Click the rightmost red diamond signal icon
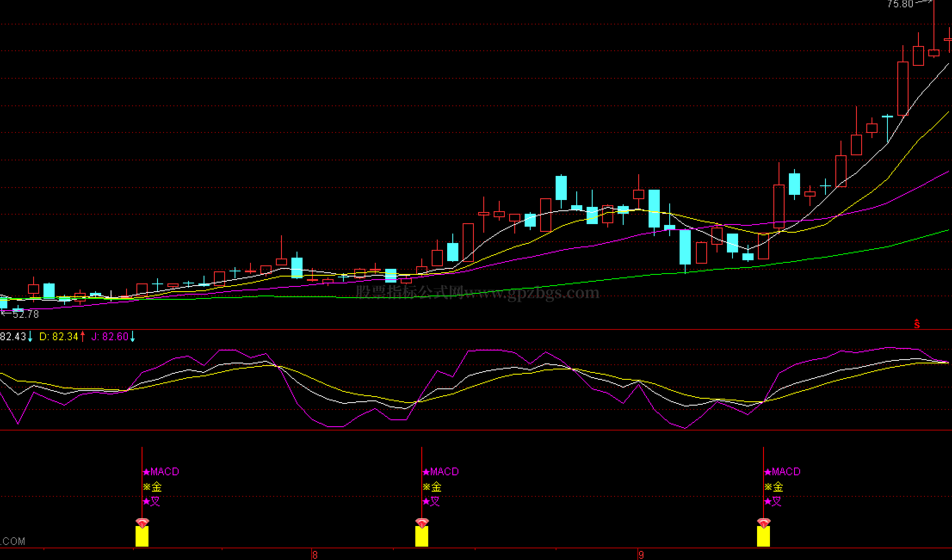This screenshot has height=560, width=952. pos(763,523)
